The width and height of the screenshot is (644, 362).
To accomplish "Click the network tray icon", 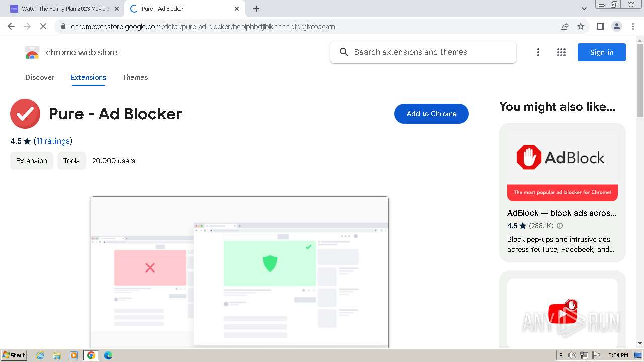I will pyautogui.click(x=584, y=355).
